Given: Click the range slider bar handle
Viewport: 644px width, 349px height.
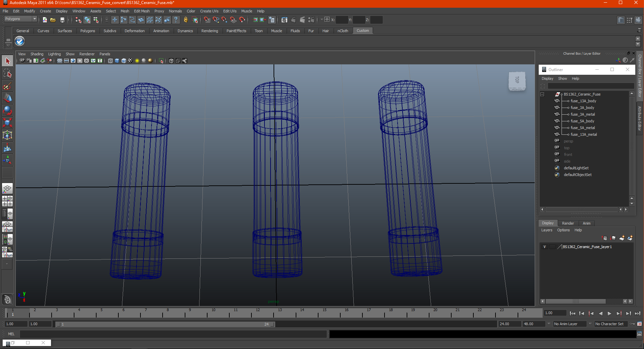Looking at the screenshot, I should pyautogui.click(x=166, y=324).
